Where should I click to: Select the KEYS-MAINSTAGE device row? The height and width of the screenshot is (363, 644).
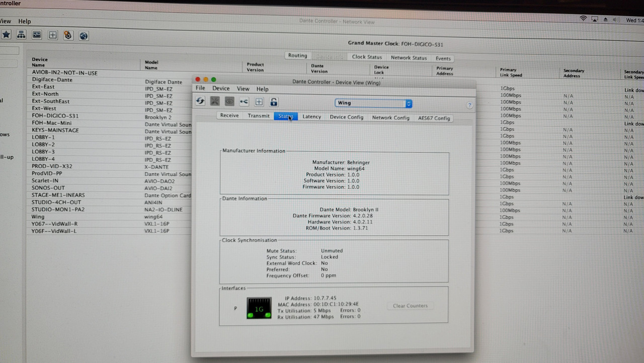55,130
